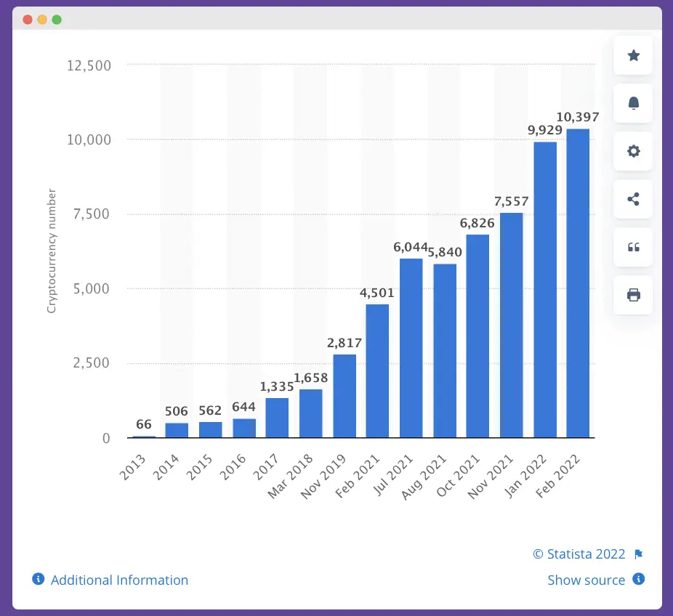Screen dimensions: 673x616
Task: Select the tallest Feb 2022 bar
Action: click(578, 283)
